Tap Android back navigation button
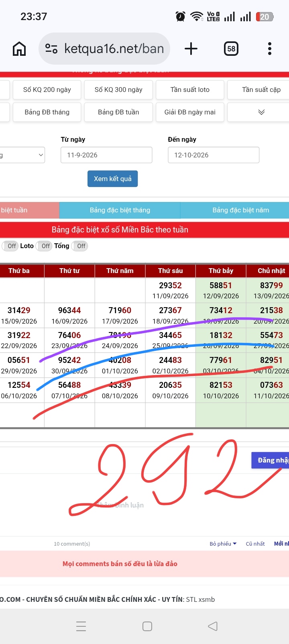The width and height of the screenshot is (289, 644). pos(213,626)
